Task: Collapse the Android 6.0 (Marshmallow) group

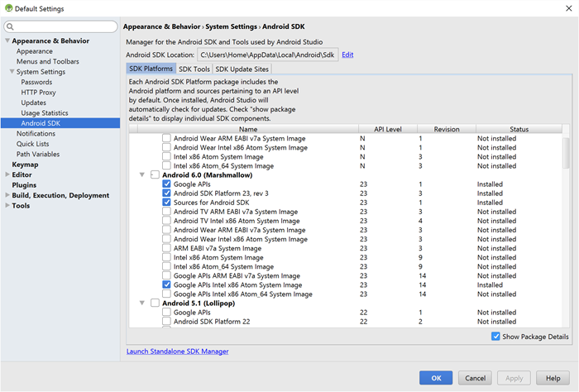Action: tap(142, 175)
